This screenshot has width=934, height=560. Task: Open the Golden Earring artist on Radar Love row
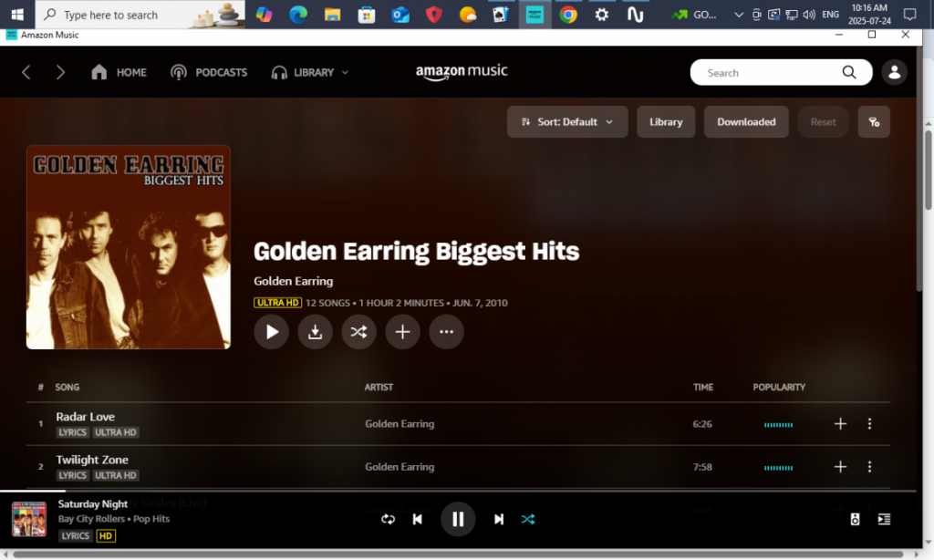pyautogui.click(x=400, y=424)
